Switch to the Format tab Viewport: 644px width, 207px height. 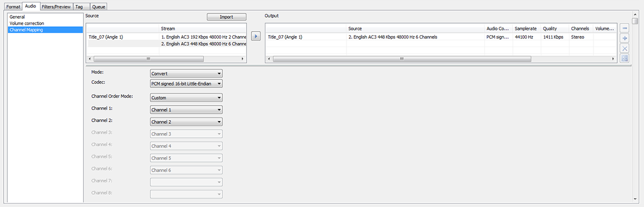[13, 7]
